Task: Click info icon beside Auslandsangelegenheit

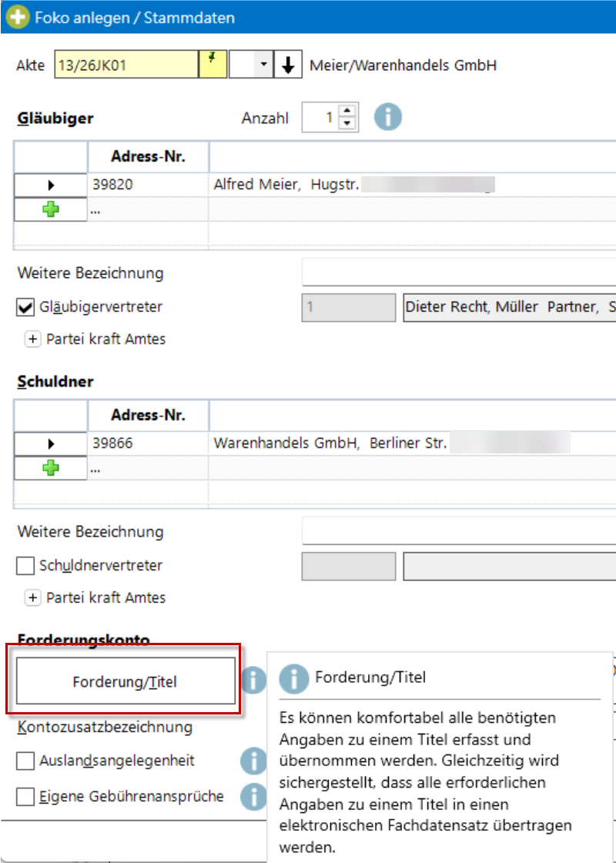Action: coord(253,761)
